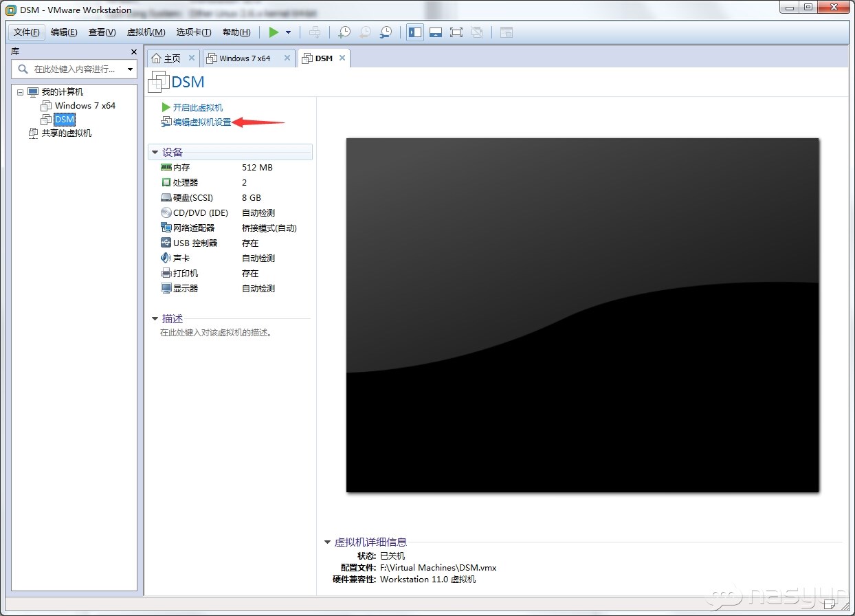Click the large DSM title icon
This screenshot has width=855, height=616.
(159, 82)
